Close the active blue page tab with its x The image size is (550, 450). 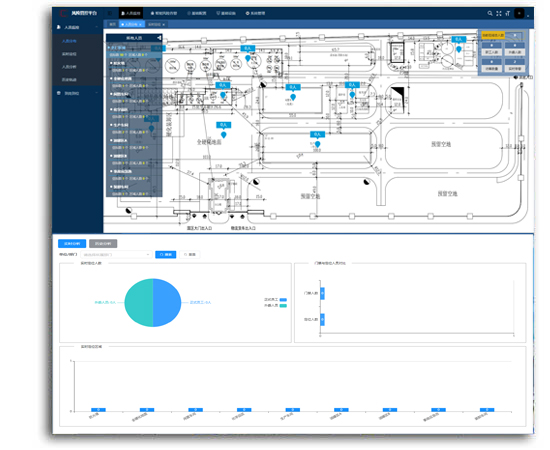[140, 25]
